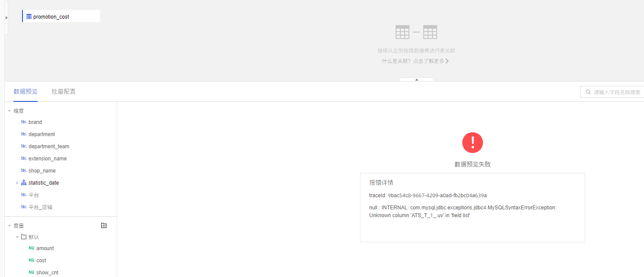644x277 pixels.
Task: Click the promotion_cost table icon
Action: [x=29, y=16]
